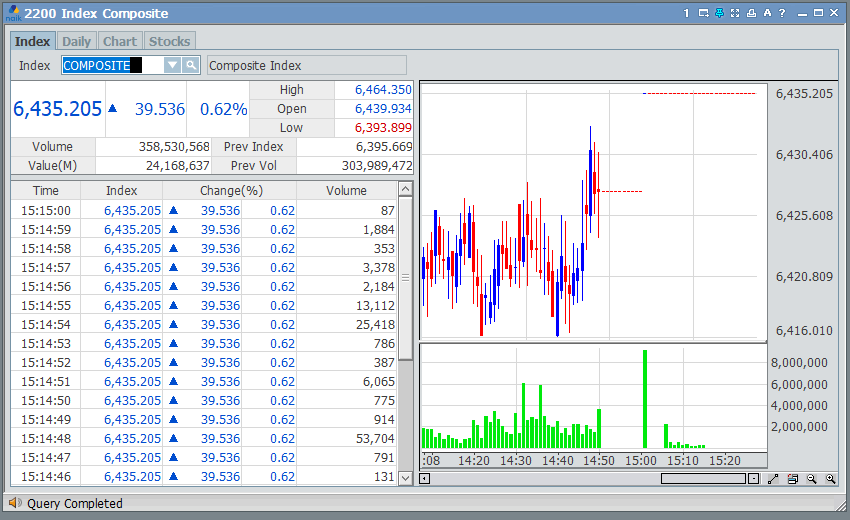Switch to the Chart tab
Screen dimensions: 850x520
[x=120, y=41]
